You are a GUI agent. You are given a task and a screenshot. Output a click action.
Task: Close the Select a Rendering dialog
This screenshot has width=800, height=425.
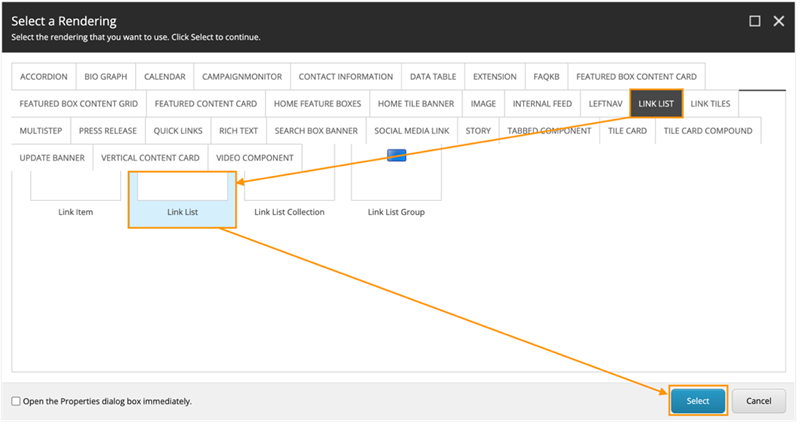(778, 20)
